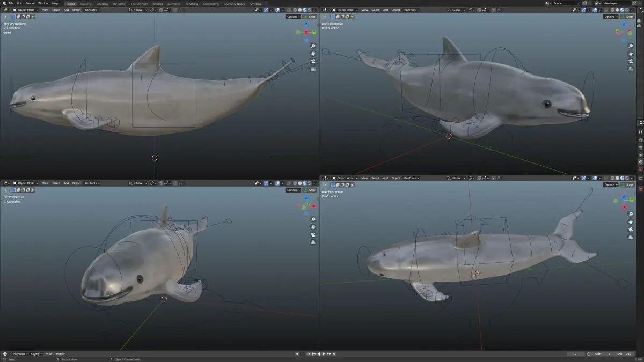Select rendered shading in top-left viewport

click(309, 10)
